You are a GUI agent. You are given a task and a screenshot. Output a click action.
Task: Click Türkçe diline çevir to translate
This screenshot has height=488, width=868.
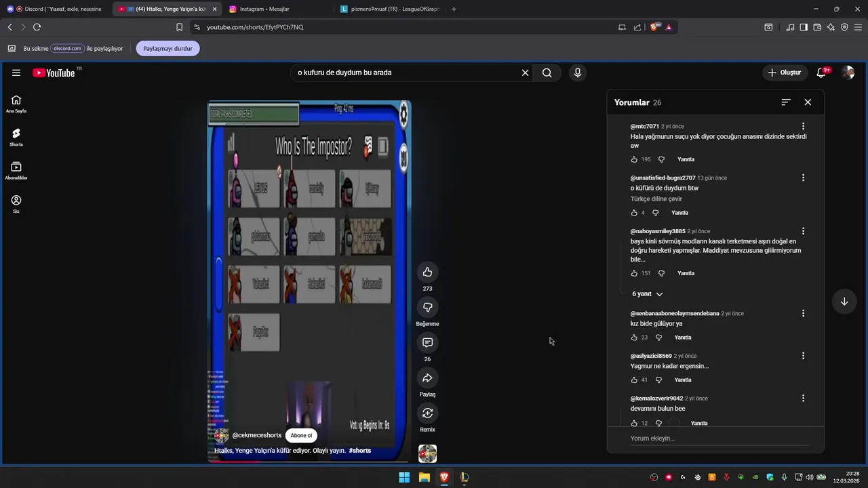coord(656,199)
